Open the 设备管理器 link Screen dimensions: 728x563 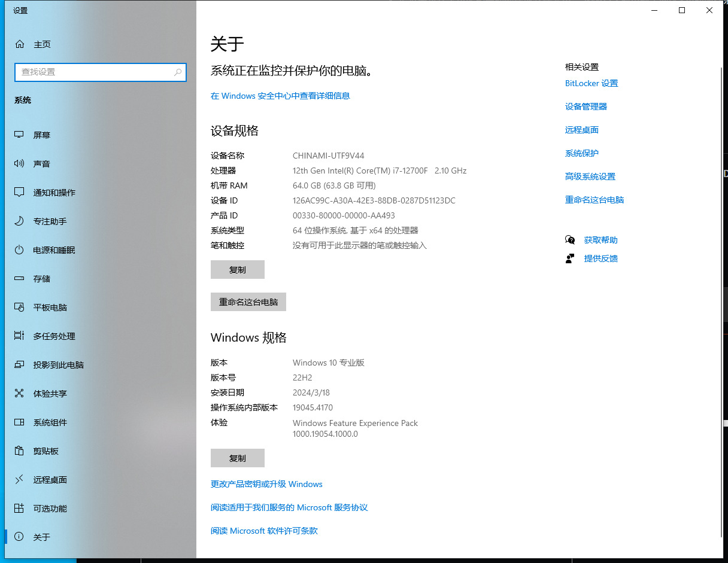tap(586, 106)
